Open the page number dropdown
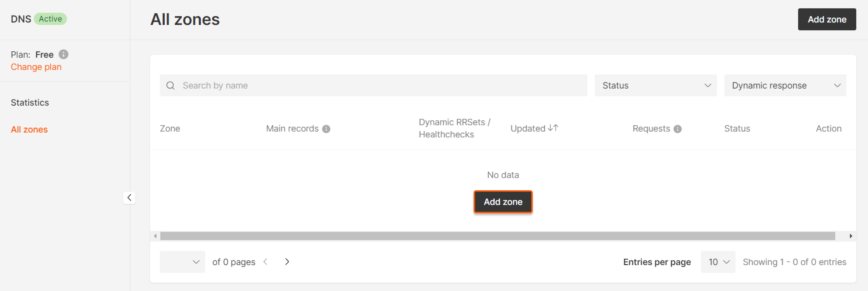The width and height of the screenshot is (868, 291). [182, 262]
